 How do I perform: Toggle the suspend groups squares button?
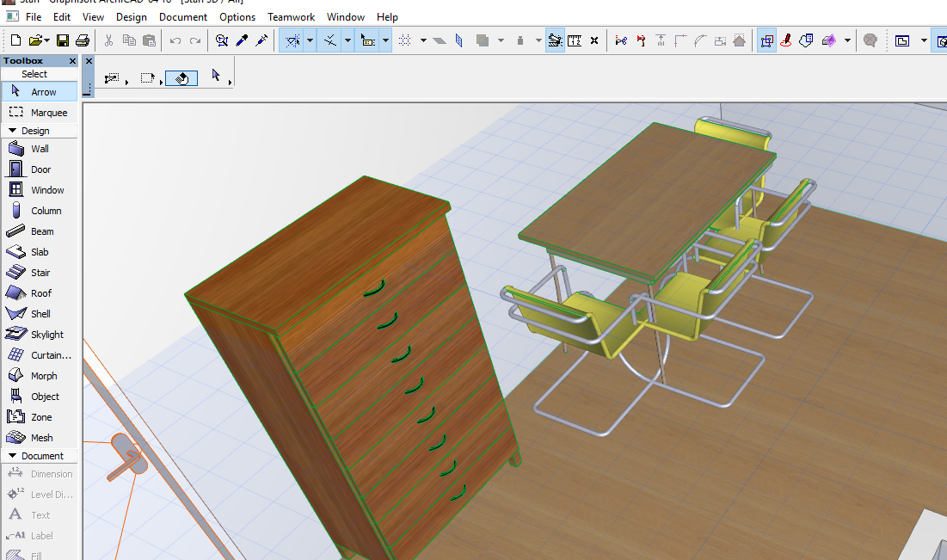tap(766, 40)
